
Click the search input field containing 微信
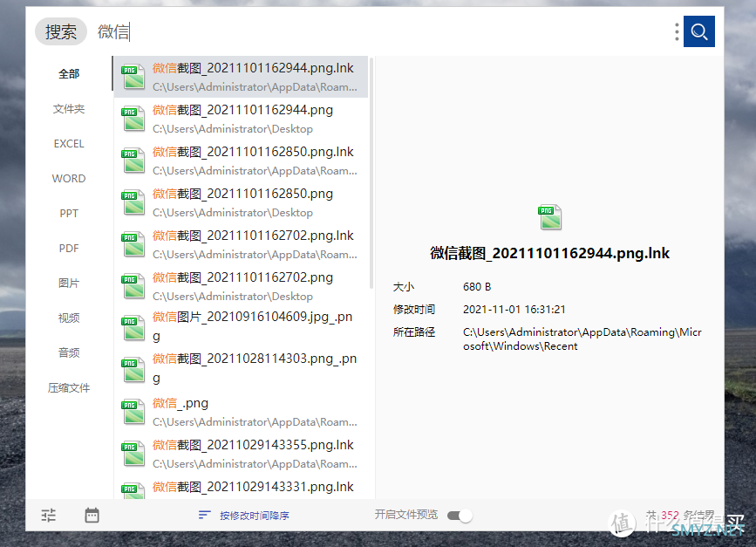click(x=381, y=31)
